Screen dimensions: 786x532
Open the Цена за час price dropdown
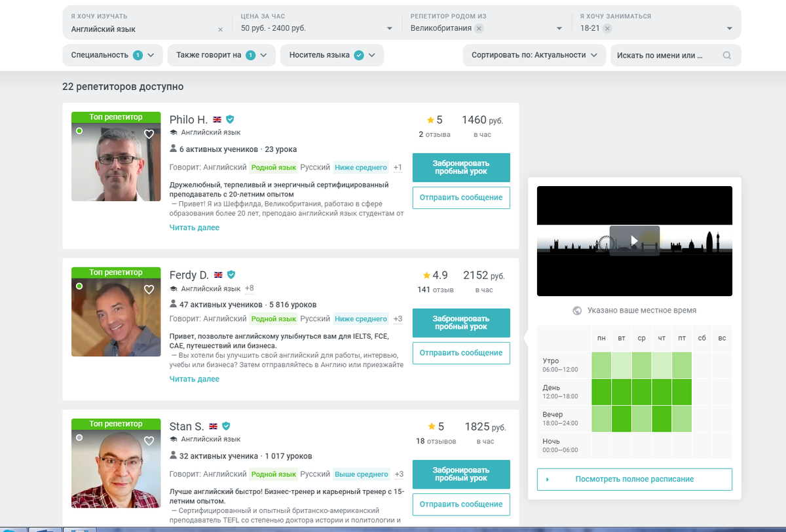[x=316, y=23]
